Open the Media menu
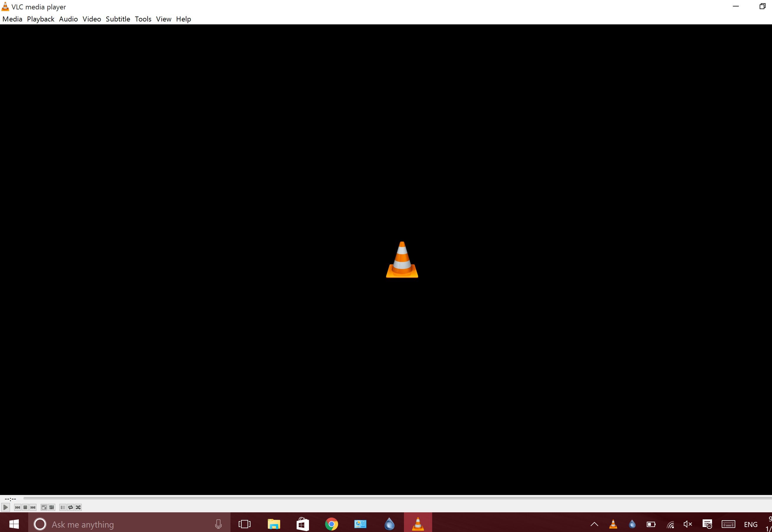The width and height of the screenshot is (772, 532). tap(12, 19)
